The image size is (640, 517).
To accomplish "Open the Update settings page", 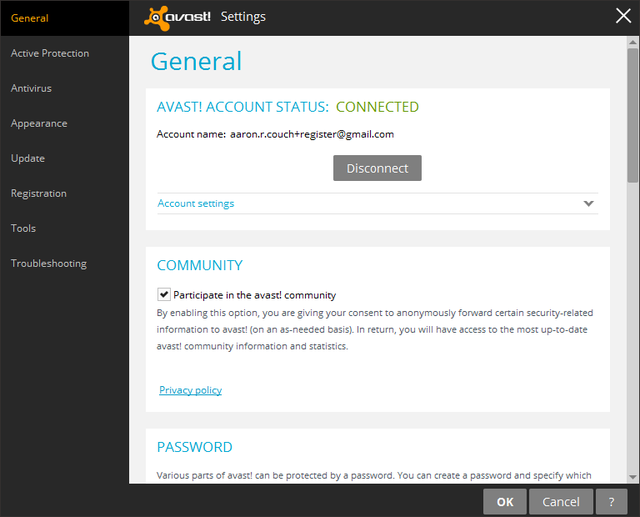I will [28, 158].
